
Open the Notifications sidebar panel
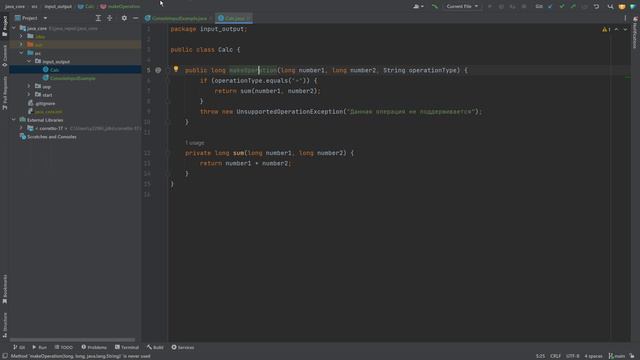click(635, 33)
